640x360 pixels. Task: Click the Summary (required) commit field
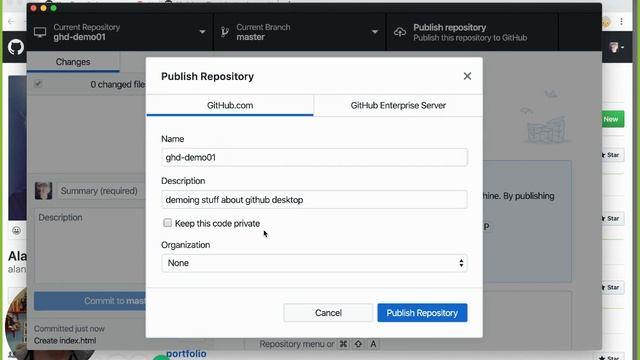pyautogui.click(x=101, y=191)
